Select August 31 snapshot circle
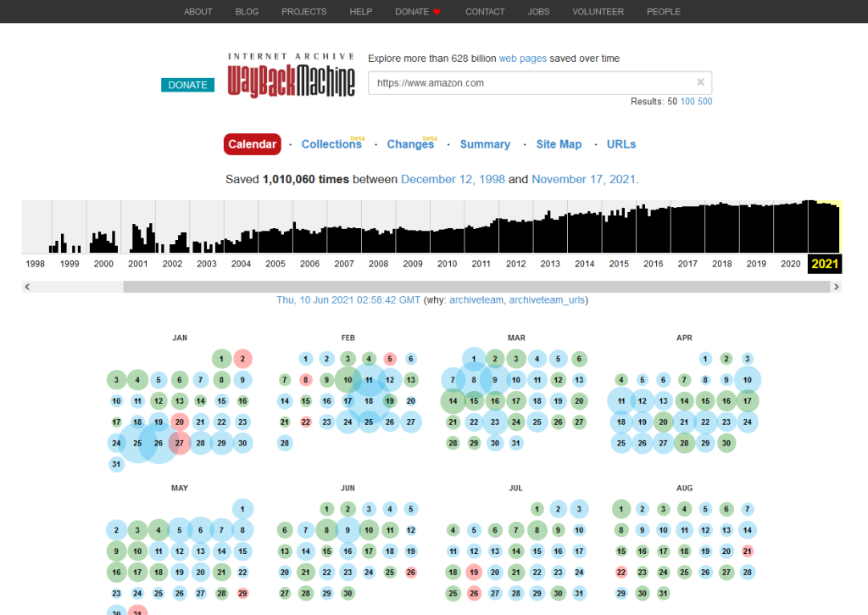 [x=663, y=593]
